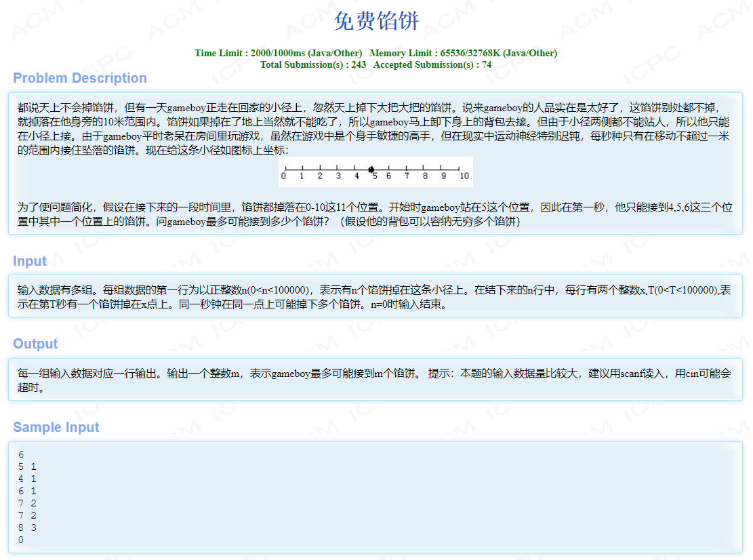Click the number line coordinate image
This screenshot has height=560, width=753.
(x=375, y=172)
